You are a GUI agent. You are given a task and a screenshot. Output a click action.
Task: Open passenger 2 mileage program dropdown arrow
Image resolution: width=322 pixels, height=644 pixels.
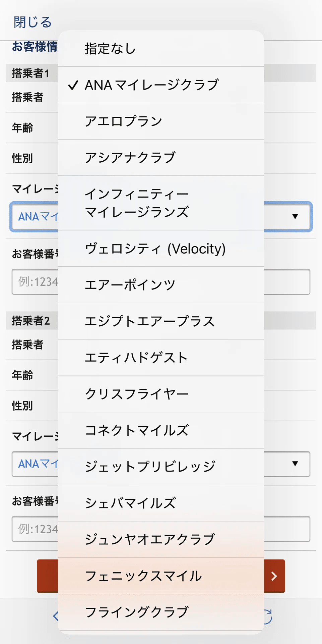tap(295, 464)
